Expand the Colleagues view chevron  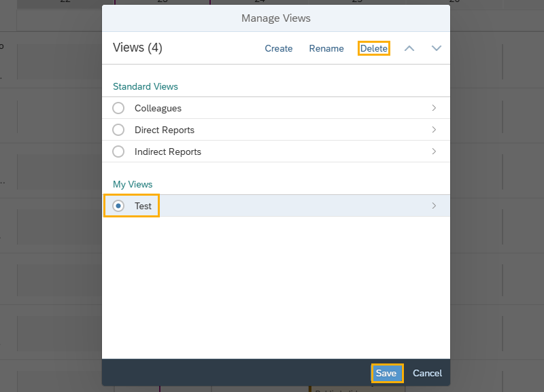point(434,108)
